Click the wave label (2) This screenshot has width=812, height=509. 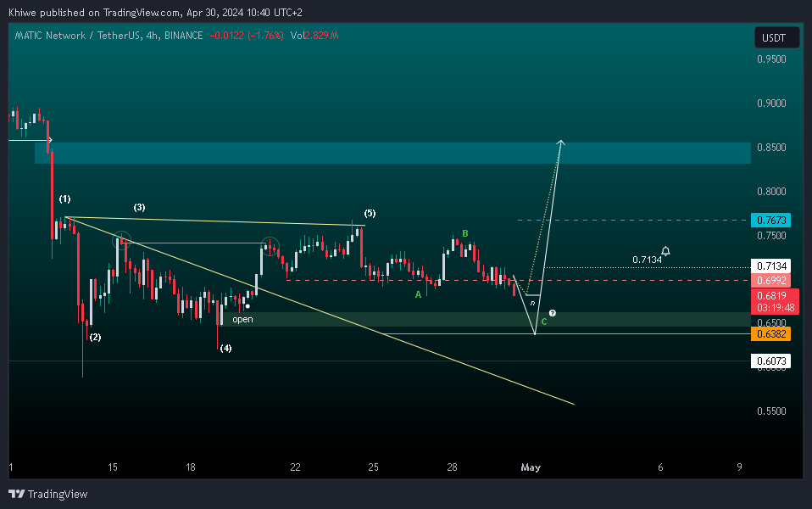pyautogui.click(x=95, y=337)
